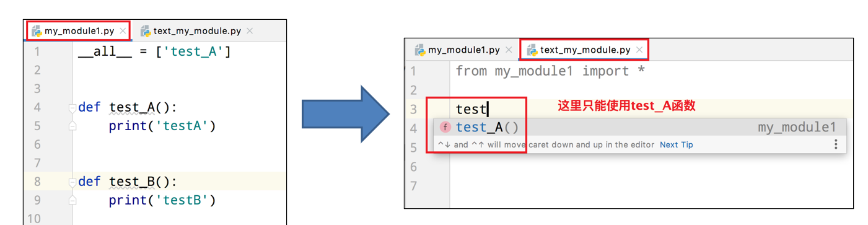Screen dimensions: 868x225
Task: Click the from my_module1 import * line
Action: (x=550, y=71)
